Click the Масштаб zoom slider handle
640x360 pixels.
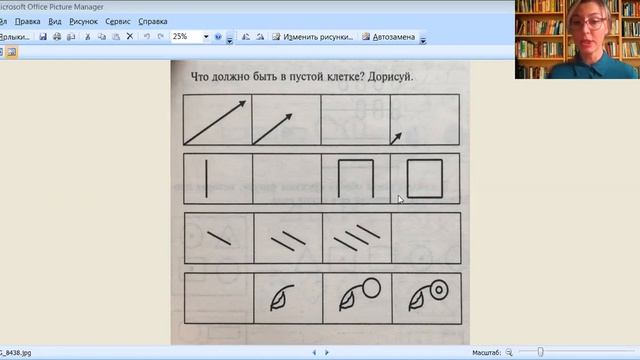pyautogui.click(x=540, y=352)
